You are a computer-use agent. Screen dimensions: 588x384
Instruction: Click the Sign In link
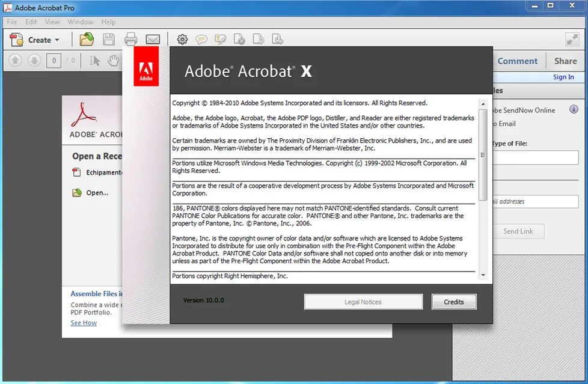(563, 77)
